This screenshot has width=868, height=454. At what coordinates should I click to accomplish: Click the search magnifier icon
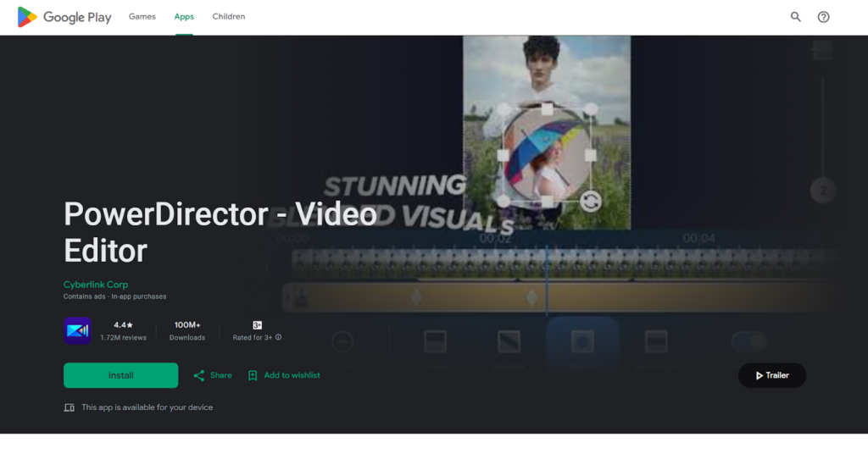795,17
